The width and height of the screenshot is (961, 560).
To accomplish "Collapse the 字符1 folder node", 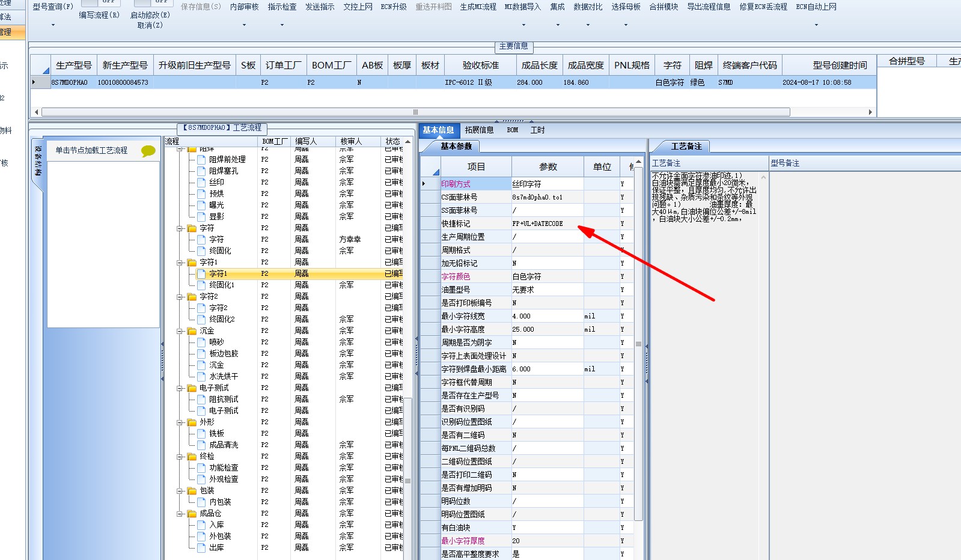I will pyautogui.click(x=180, y=263).
